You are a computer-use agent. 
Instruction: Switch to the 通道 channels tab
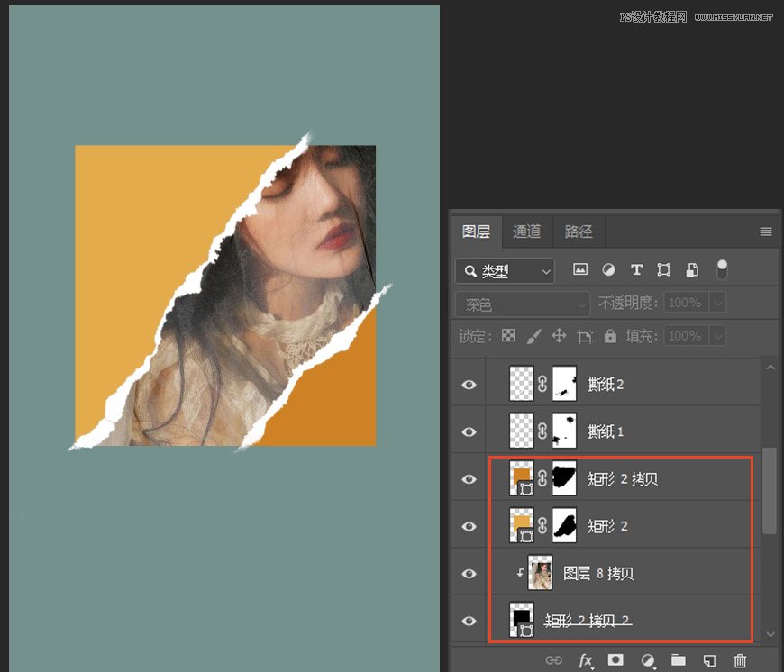(526, 232)
